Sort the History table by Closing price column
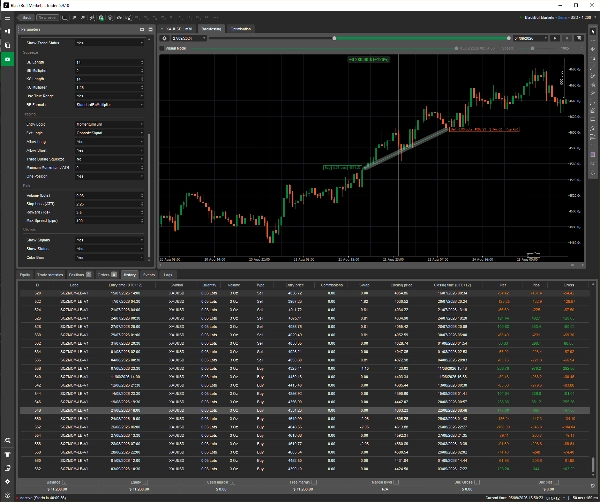 tap(401, 285)
